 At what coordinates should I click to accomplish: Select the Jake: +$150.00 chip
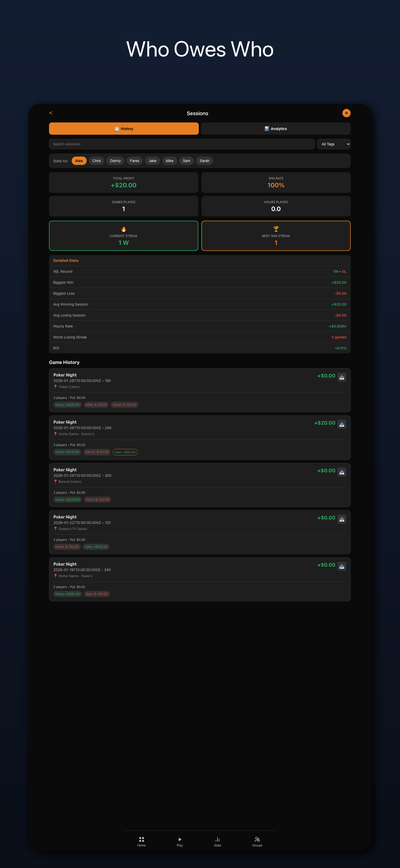(96, 547)
